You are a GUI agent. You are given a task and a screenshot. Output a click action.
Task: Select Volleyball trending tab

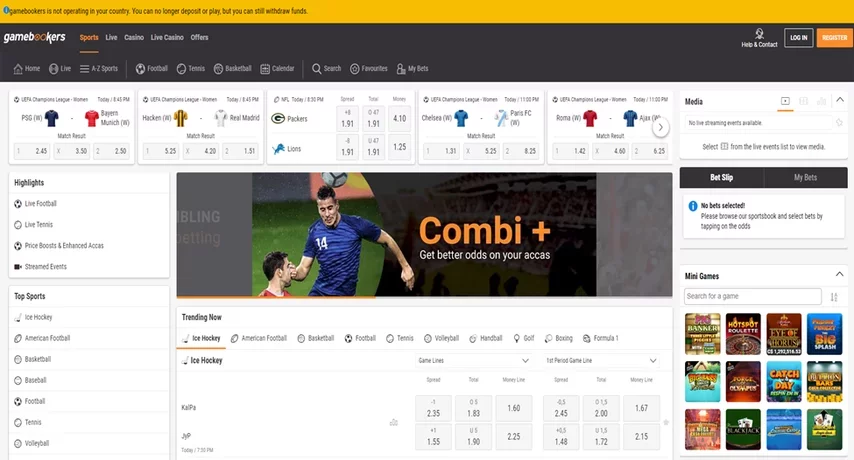[x=441, y=338]
